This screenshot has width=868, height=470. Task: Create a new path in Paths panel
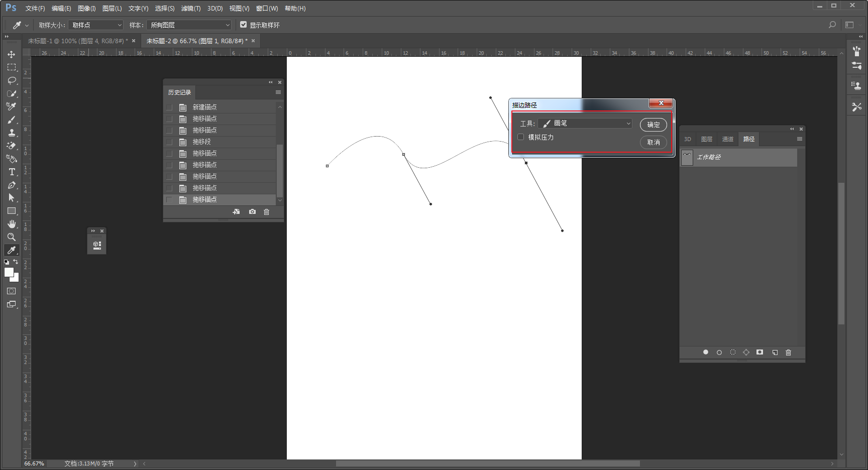tap(775, 352)
